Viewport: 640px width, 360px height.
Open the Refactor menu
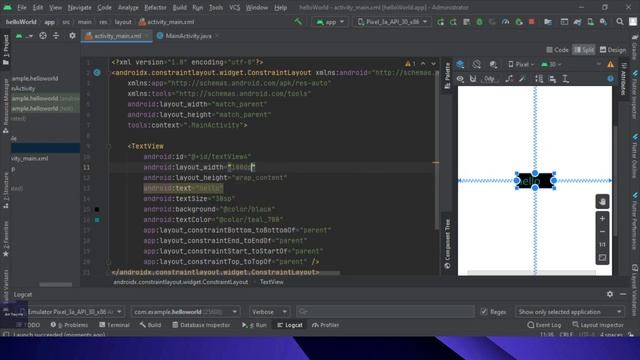pos(155,7)
